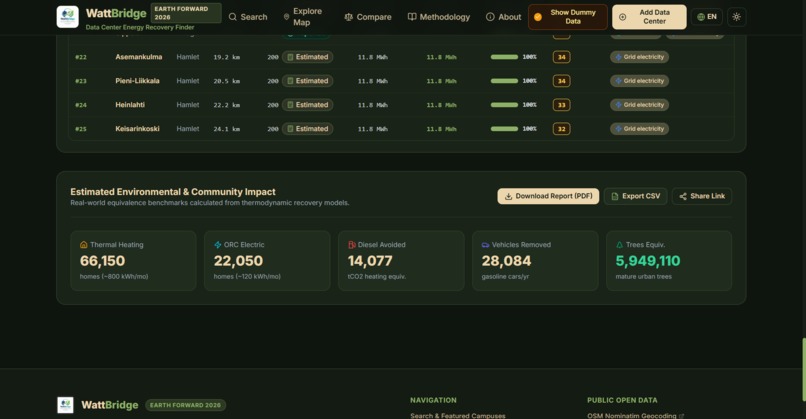Click 19.2 km distance for Asemankulma

[x=227, y=57]
